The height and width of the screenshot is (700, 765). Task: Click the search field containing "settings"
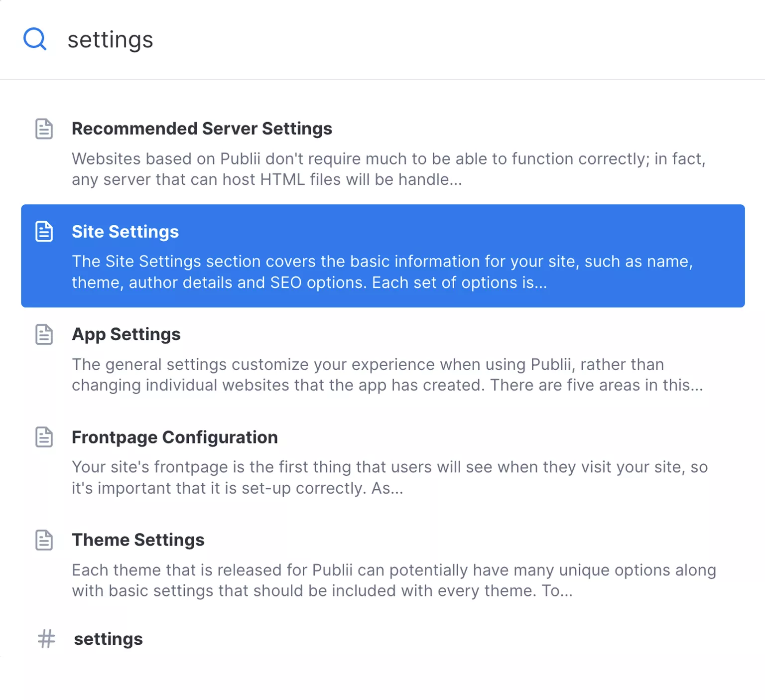point(110,40)
